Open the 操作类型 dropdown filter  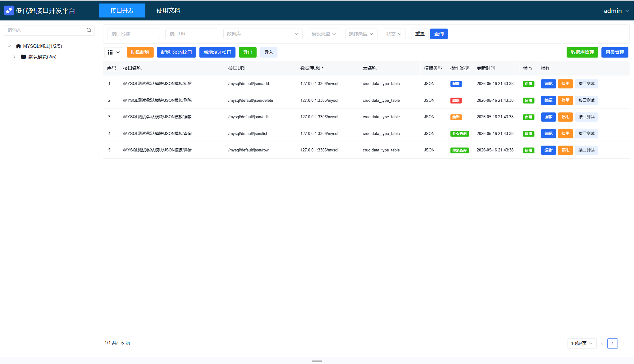pyautogui.click(x=361, y=34)
